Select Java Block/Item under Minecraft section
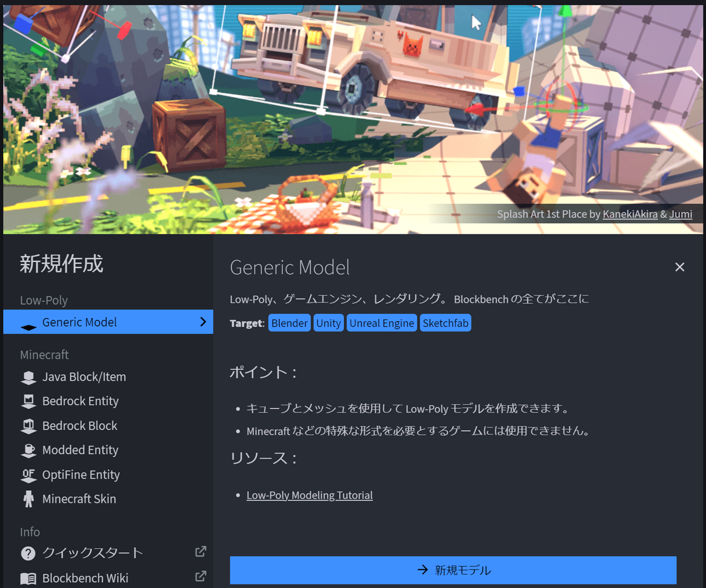This screenshot has width=706, height=588. pyautogui.click(x=84, y=376)
